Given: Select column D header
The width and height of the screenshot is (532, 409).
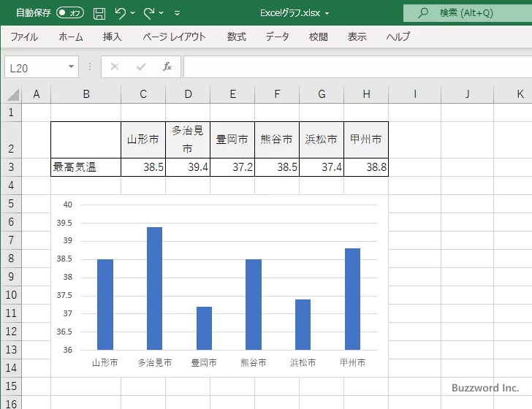Looking at the screenshot, I should pyautogui.click(x=188, y=94).
